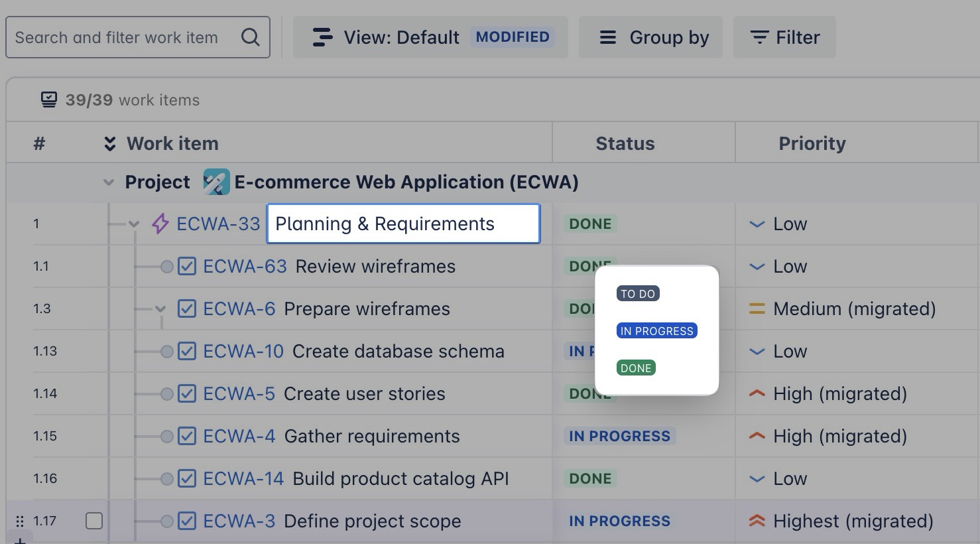Viewport: 980px width, 544px height.
Task: Collapse the ECWA-33 epic row
Action: [x=135, y=224]
